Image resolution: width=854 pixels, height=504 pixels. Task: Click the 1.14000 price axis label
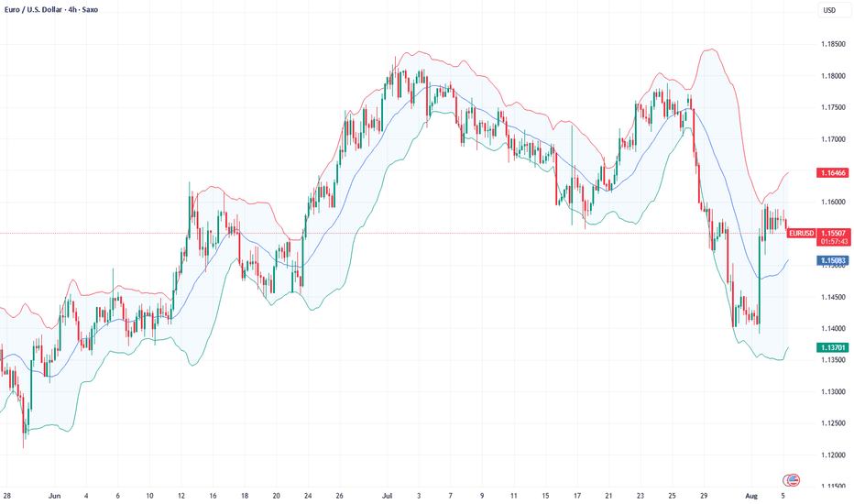[833, 329]
